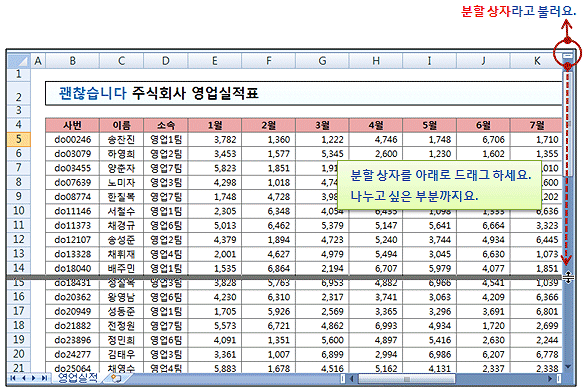This screenshot has width=584, height=391.
Task: Select the cell containing do24277
Action: pos(73,354)
